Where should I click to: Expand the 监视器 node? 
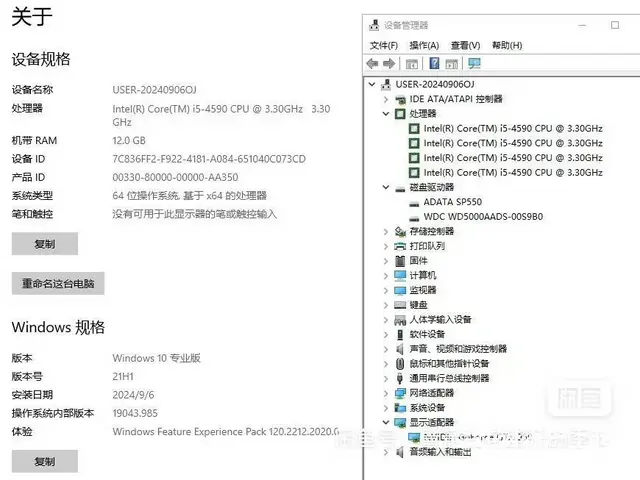click(386, 290)
